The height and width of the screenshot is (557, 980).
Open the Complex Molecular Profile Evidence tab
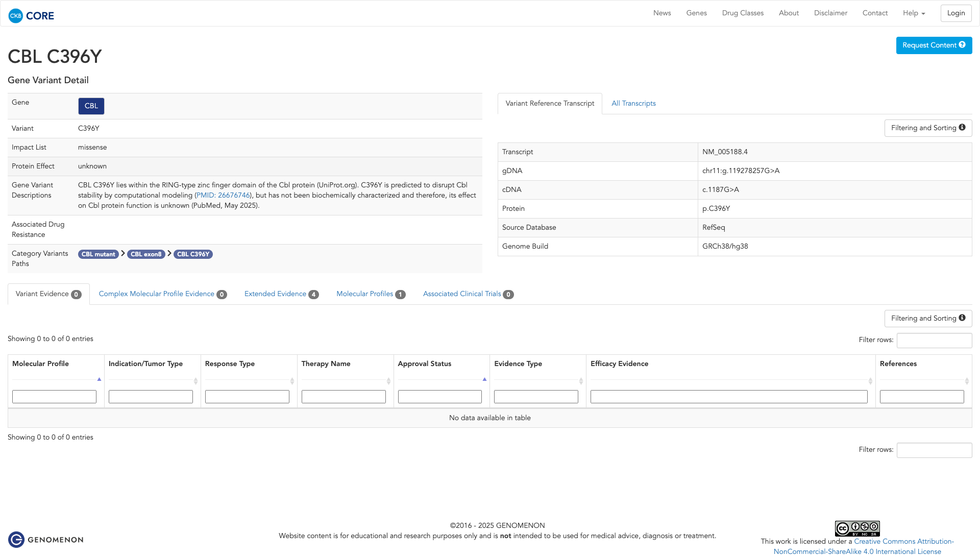click(163, 294)
